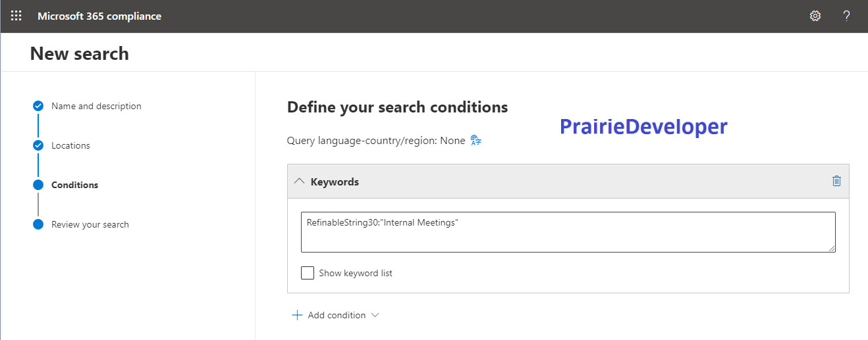The width and height of the screenshot is (868, 340).
Task: Click the Name and description checkmark circle
Action: [38, 106]
